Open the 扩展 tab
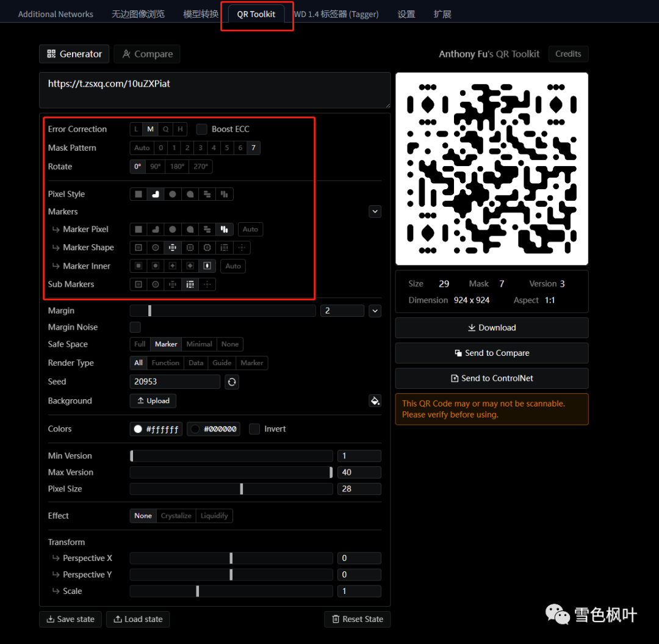Screen dimensions: 659x644 (442, 14)
